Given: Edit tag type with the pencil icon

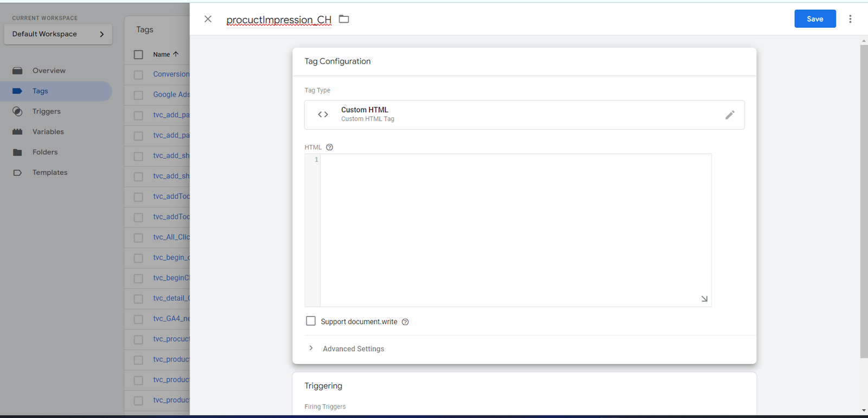Looking at the screenshot, I should click(x=730, y=115).
